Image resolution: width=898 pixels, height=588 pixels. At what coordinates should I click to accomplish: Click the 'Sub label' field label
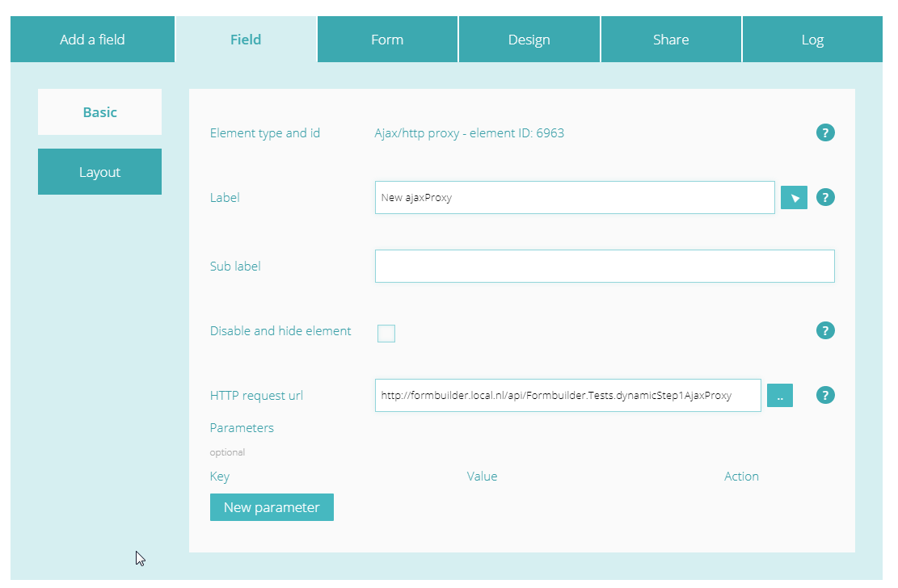[235, 267]
